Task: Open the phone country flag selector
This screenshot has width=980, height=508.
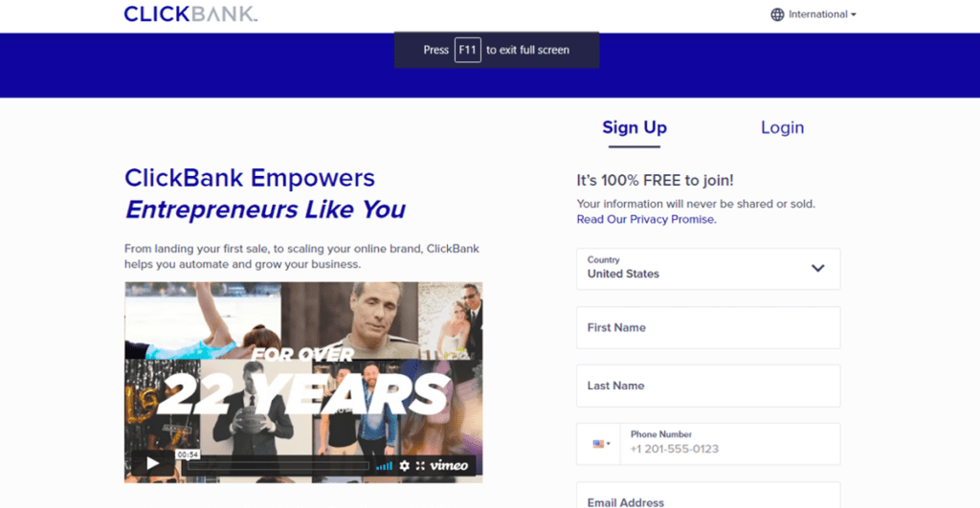Action: pos(601,444)
